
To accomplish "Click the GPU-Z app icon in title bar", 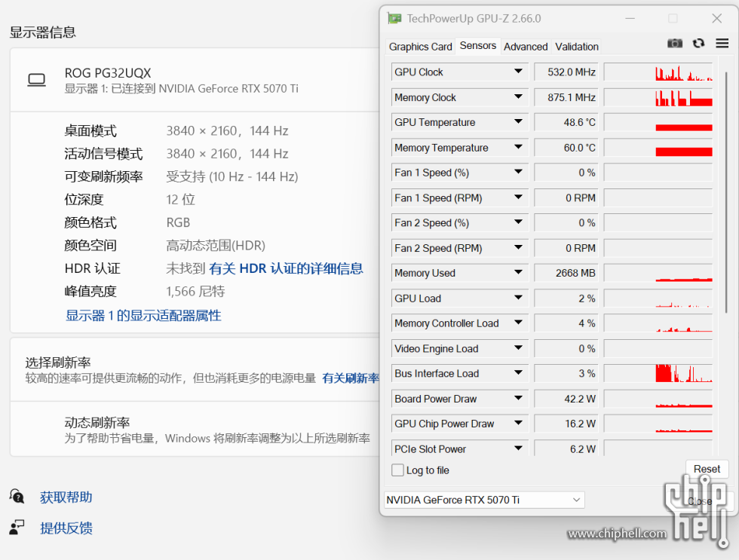I will point(394,18).
